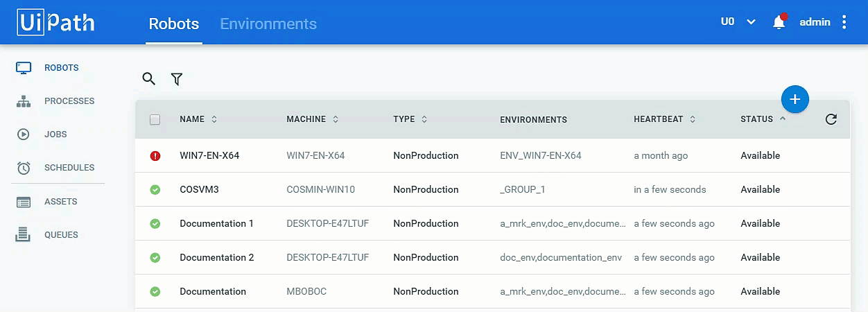Sort by Type column

(x=410, y=119)
